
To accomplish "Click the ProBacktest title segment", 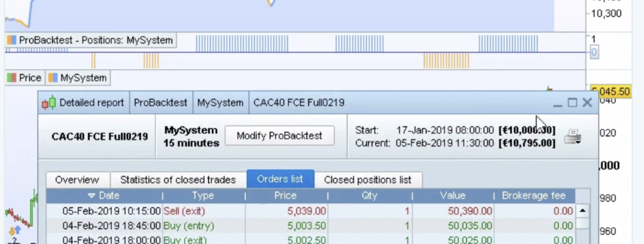I will coord(161,103).
